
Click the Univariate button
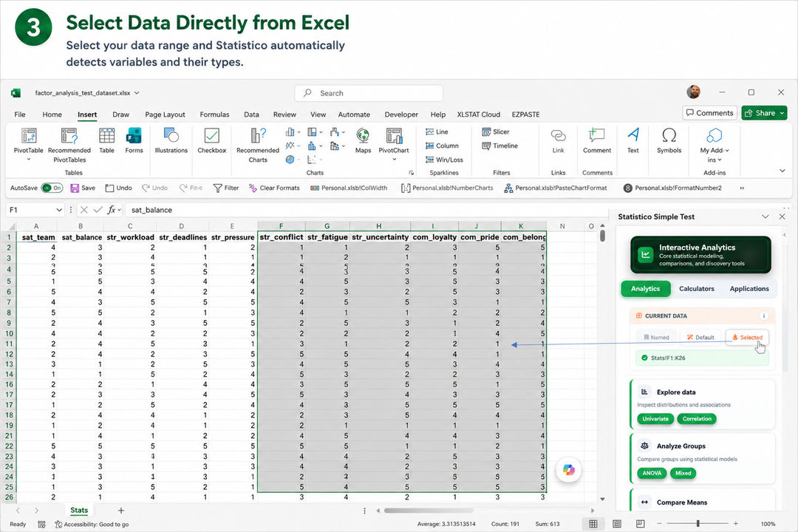pos(655,419)
